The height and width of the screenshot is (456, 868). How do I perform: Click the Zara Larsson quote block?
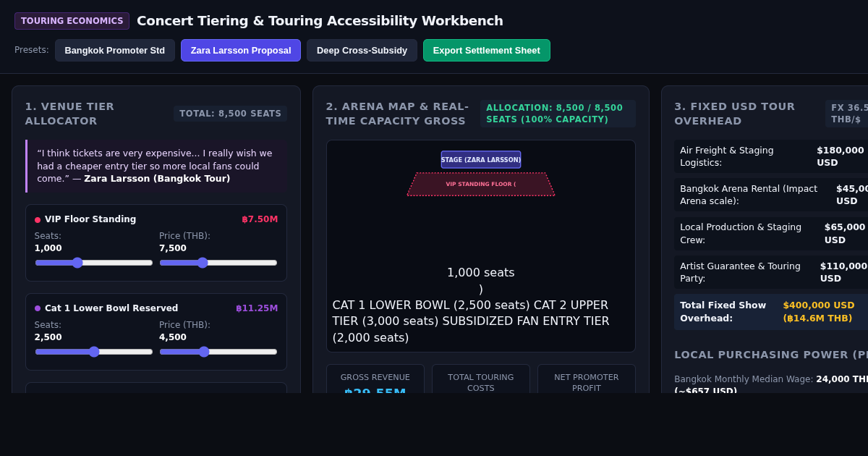156,166
